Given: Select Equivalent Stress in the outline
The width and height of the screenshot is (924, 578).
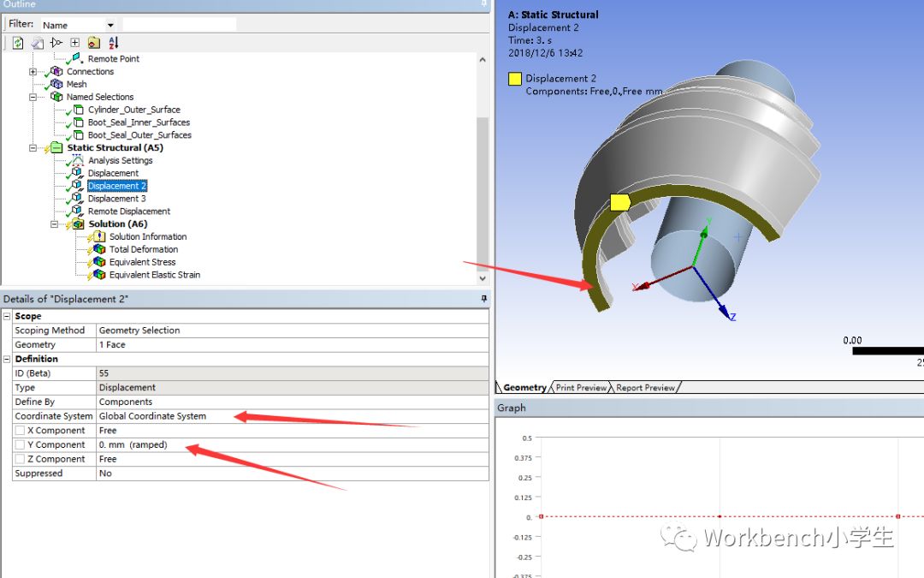Looking at the screenshot, I should (142, 262).
